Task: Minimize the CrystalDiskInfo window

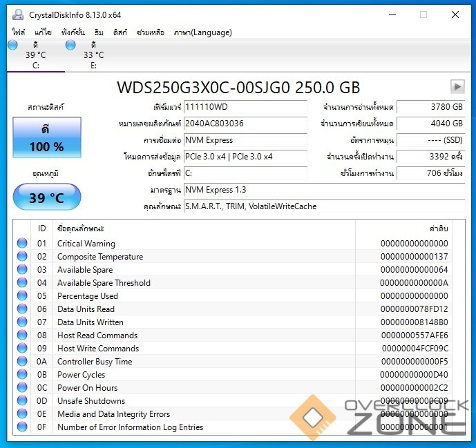Action: point(392,14)
